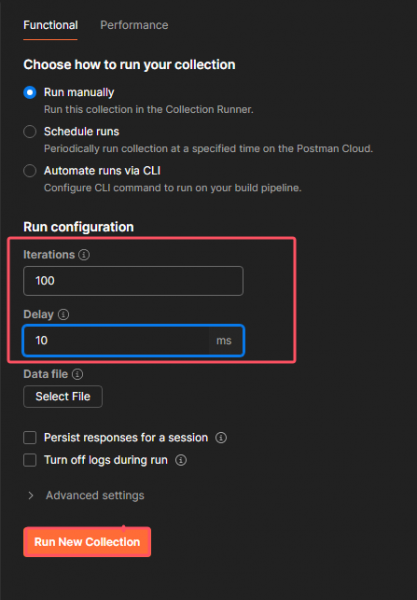The height and width of the screenshot is (600, 417).
Task: Switch to the Performance tab
Action: point(134,25)
